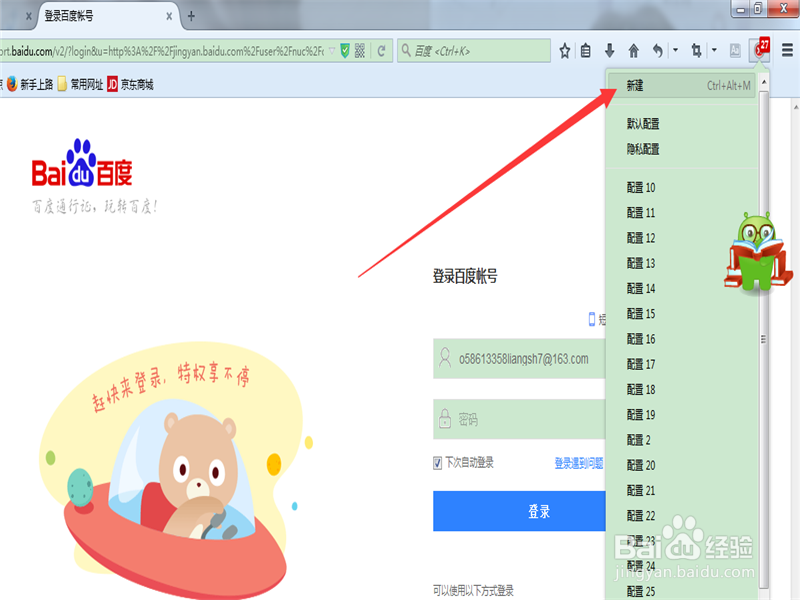Screen dimensions: 800x600
Task: Click the clipboard icon on the toolbar
Action: tap(586, 49)
